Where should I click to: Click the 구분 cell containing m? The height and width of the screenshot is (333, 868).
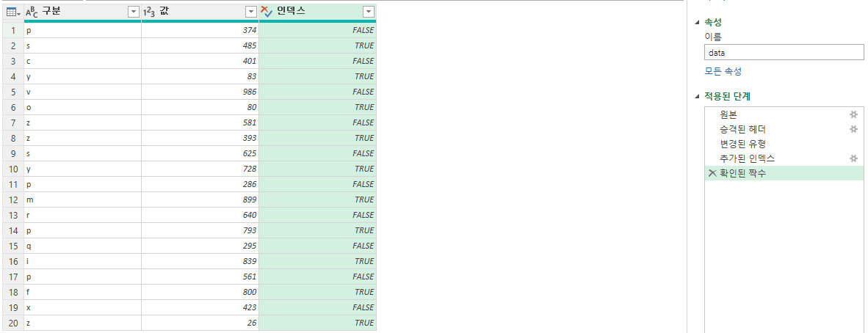point(82,200)
